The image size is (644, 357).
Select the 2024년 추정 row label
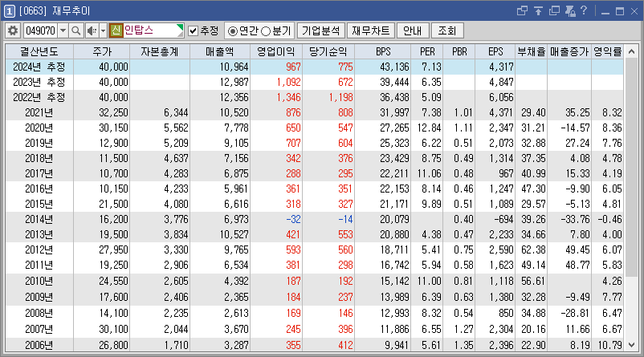coord(39,67)
